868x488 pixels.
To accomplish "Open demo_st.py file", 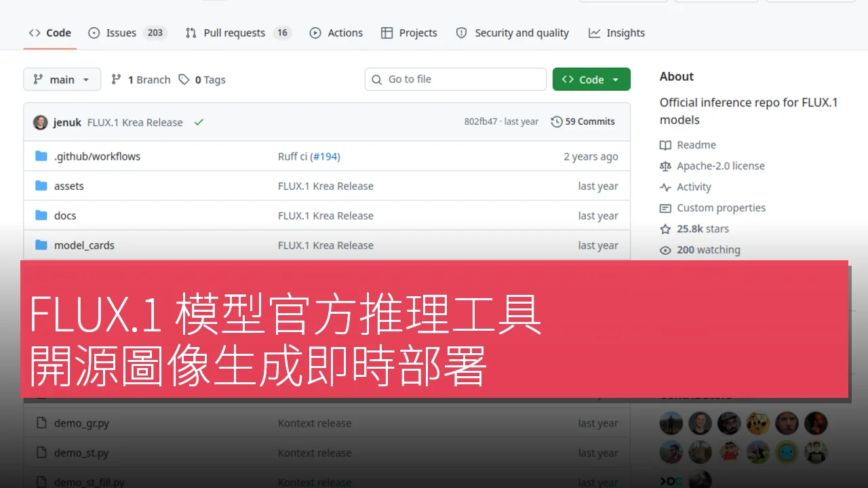I will (81, 453).
